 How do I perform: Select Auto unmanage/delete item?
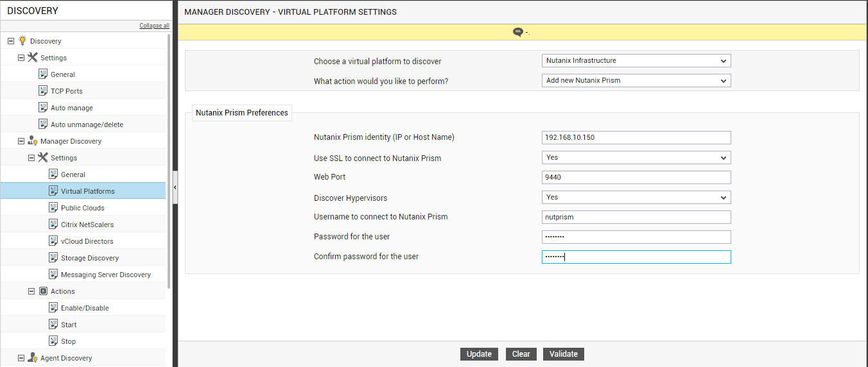(x=87, y=124)
